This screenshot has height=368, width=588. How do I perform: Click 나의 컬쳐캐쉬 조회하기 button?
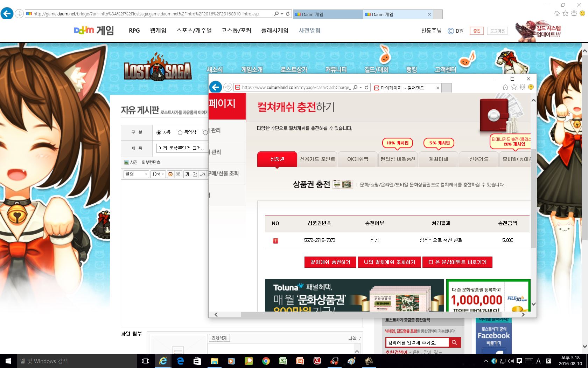click(x=390, y=262)
